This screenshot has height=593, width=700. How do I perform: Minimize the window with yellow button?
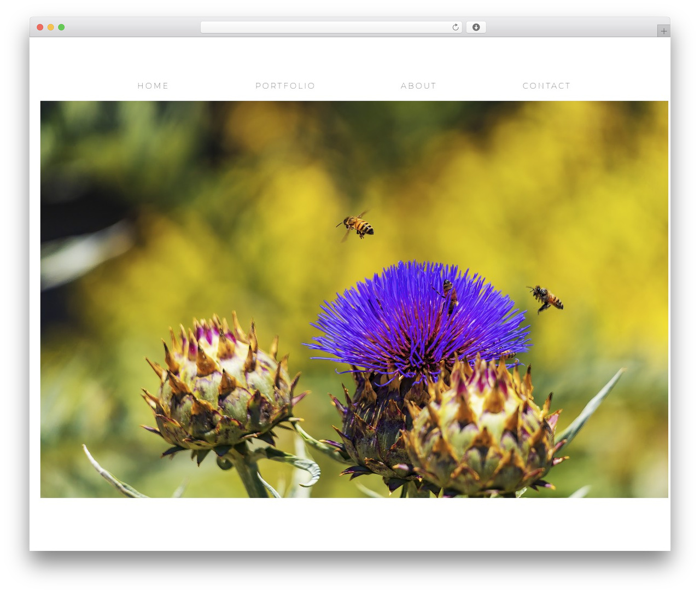coord(51,27)
